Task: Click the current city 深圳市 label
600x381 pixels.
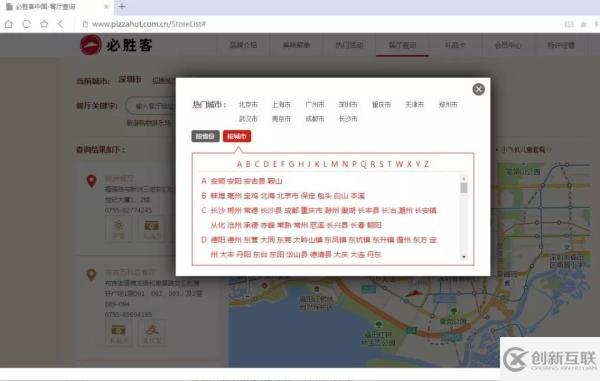Action: tap(130, 80)
